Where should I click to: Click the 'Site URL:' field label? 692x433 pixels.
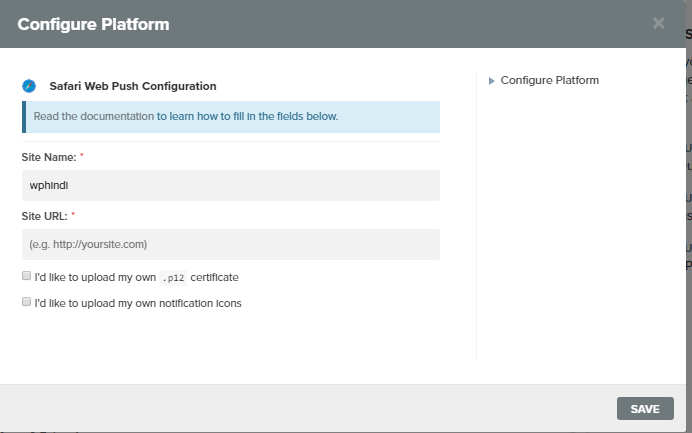coord(46,215)
